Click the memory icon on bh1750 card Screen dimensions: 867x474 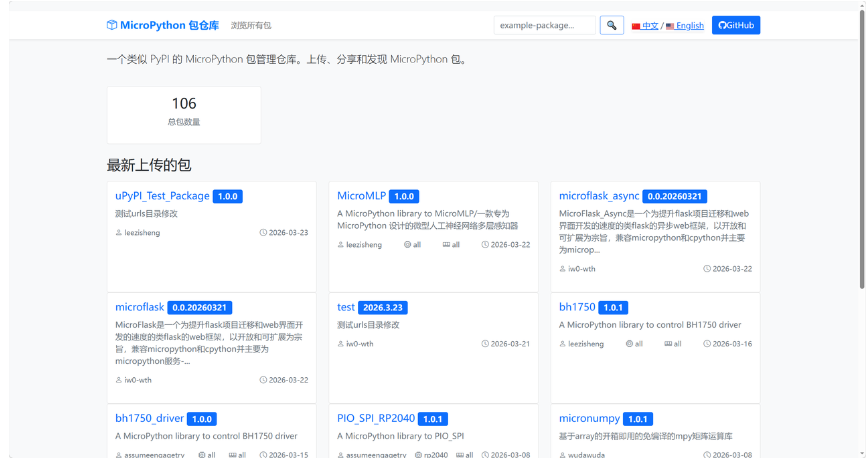668,344
